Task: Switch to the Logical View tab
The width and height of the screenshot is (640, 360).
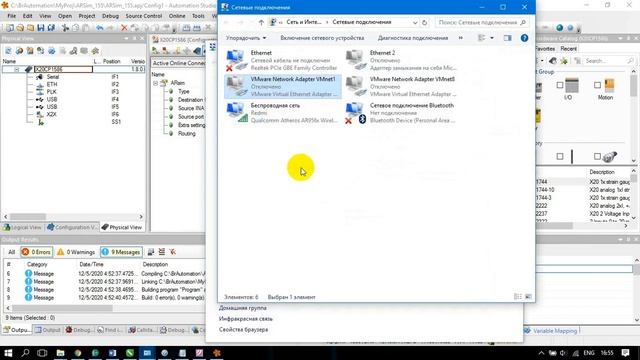Action: [22, 227]
